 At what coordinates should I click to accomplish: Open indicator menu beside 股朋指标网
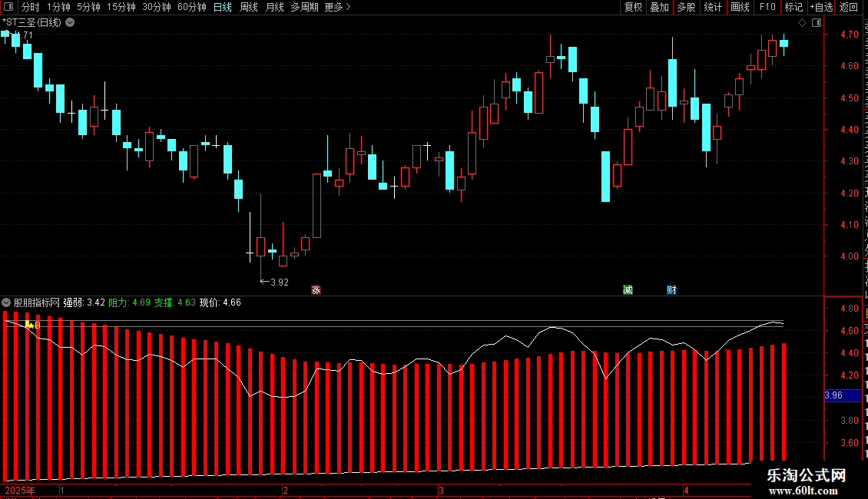coord(6,302)
